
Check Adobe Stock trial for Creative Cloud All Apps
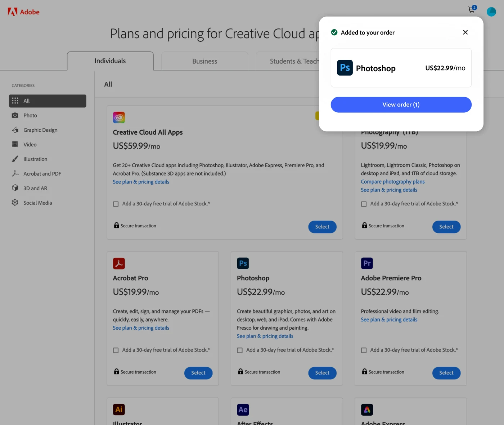[116, 204]
